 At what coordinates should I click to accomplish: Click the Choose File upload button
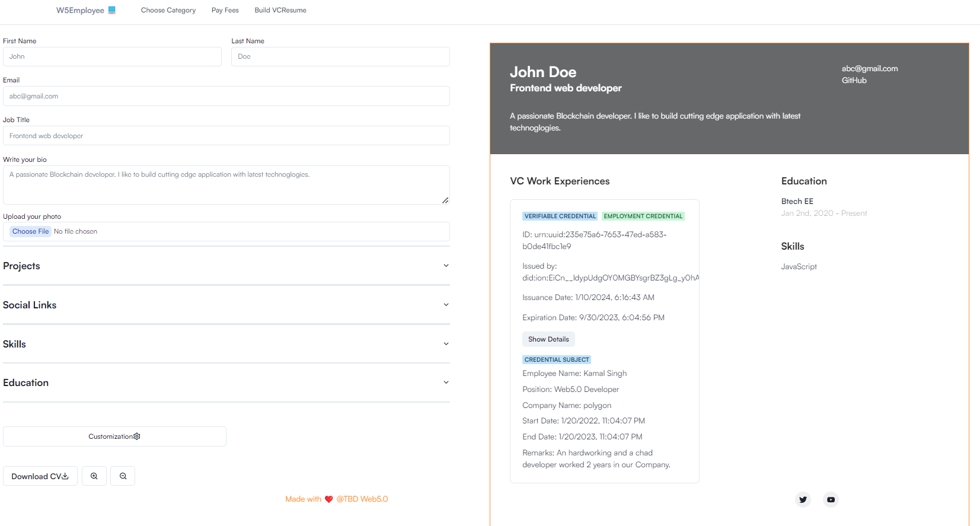pos(31,231)
